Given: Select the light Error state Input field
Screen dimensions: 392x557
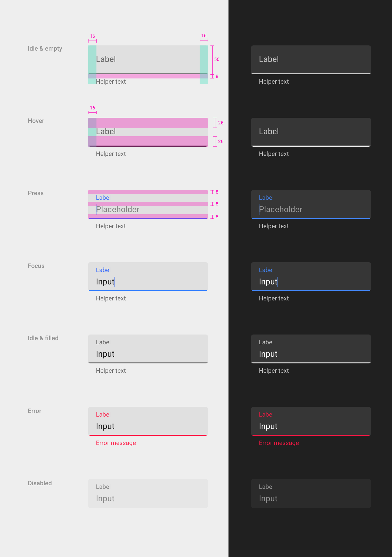Looking at the screenshot, I should [148, 421].
